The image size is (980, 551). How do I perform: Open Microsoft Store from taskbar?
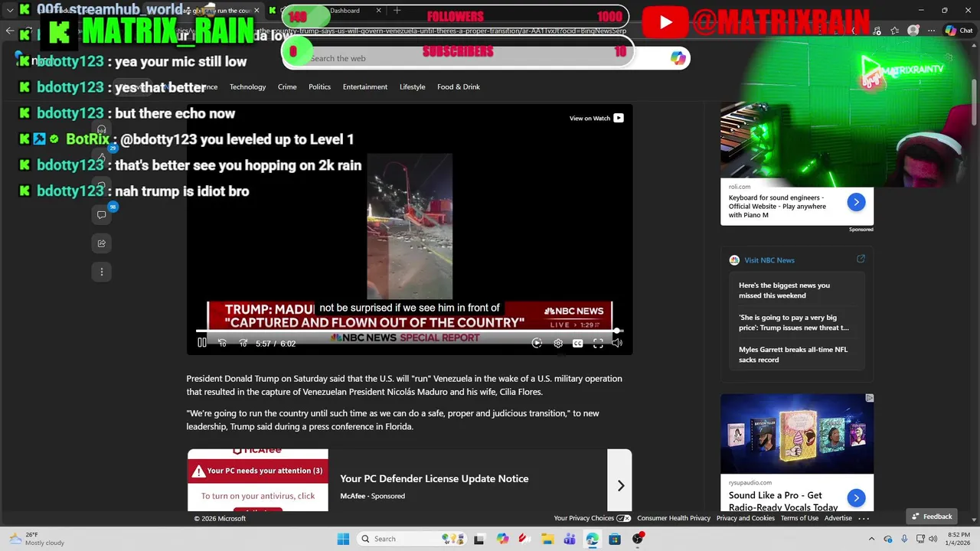tap(615, 539)
